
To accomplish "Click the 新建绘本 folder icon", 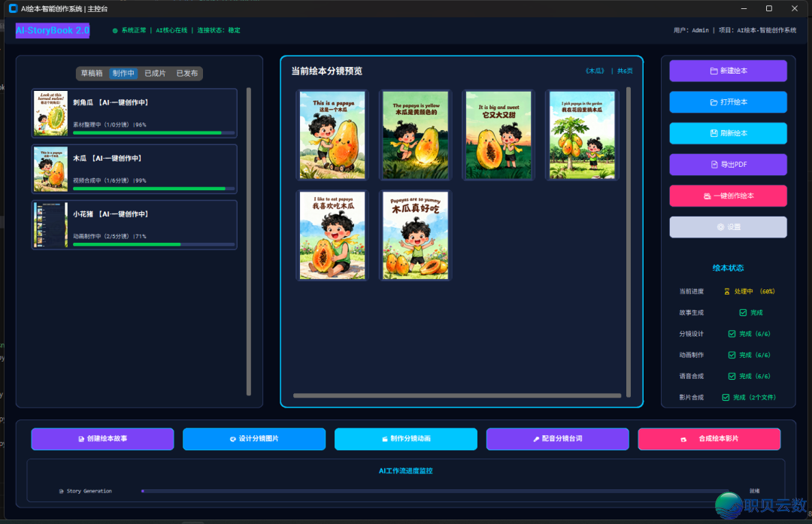I will (x=714, y=71).
